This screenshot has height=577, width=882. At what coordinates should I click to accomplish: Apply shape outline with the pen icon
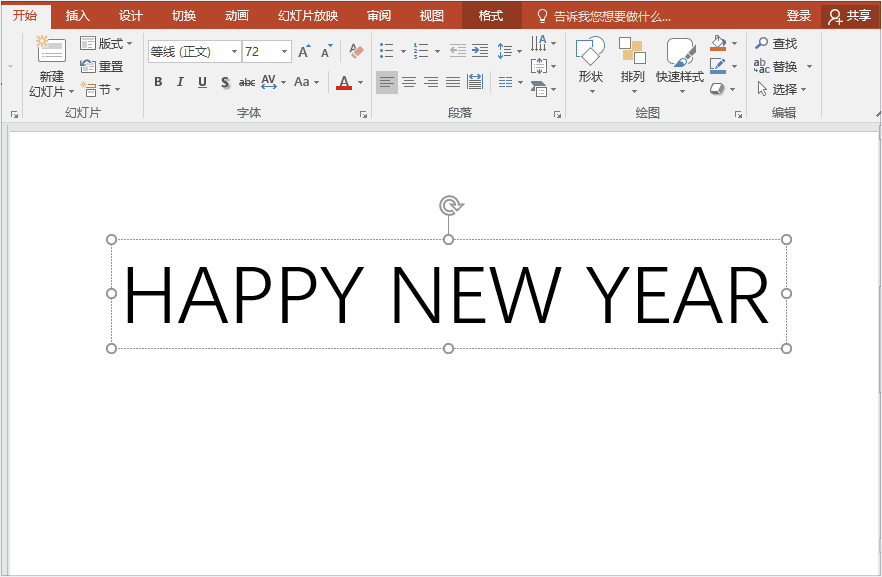click(x=718, y=66)
